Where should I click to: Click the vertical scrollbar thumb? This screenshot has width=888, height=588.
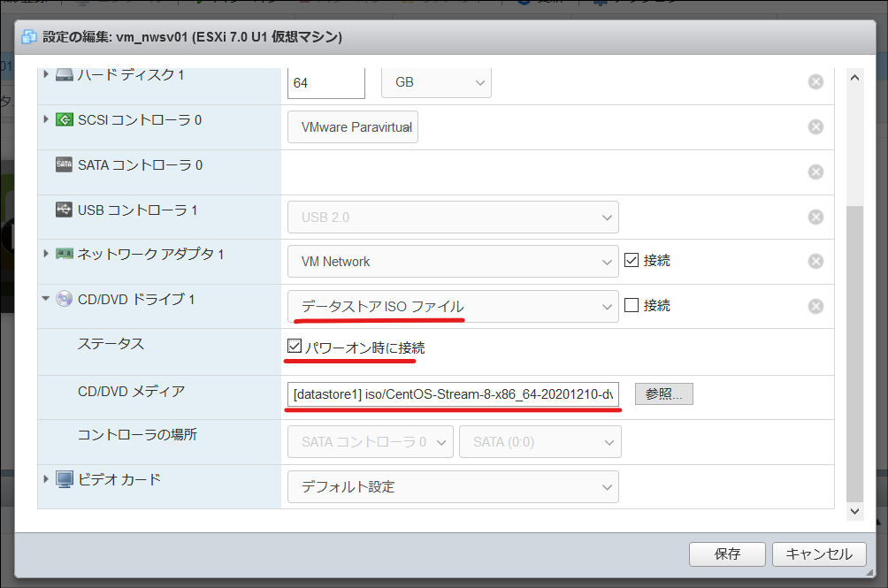pyautogui.click(x=854, y=353)
